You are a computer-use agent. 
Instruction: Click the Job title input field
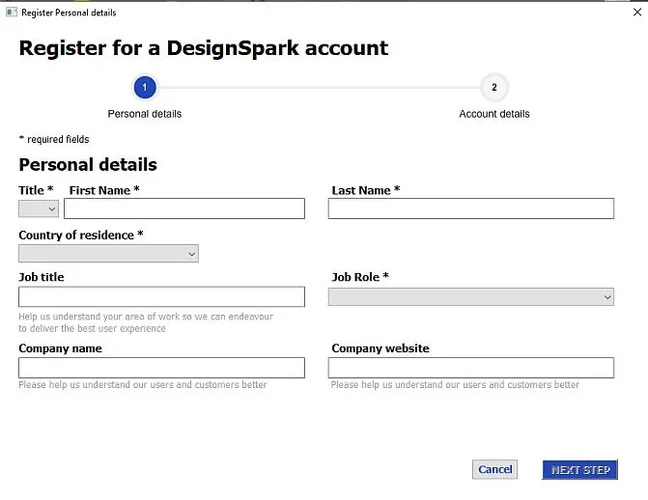(x=161, y=297)
